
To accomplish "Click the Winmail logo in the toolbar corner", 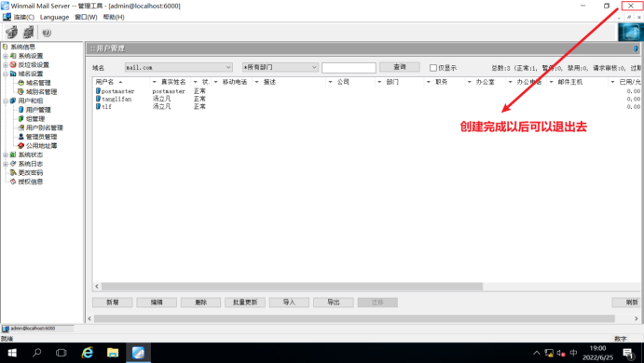I will pyautogui.click(x=630, y=32).
